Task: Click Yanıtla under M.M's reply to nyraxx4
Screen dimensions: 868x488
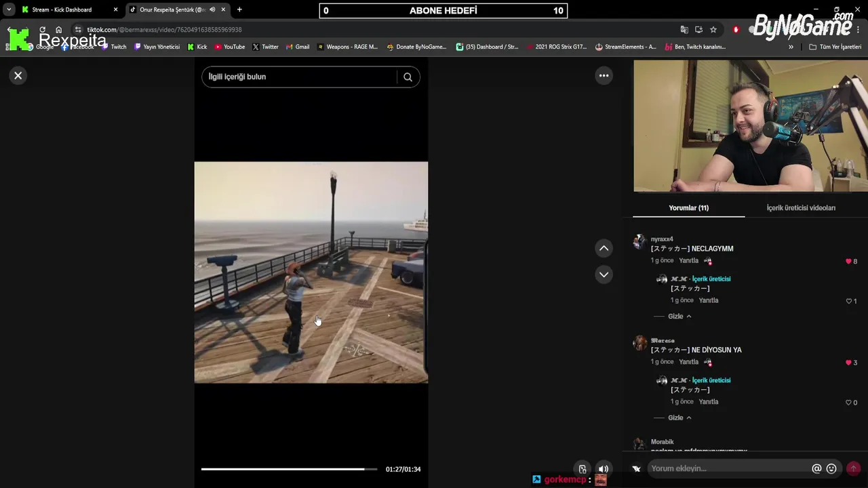Action: click(x=709, y=301)
